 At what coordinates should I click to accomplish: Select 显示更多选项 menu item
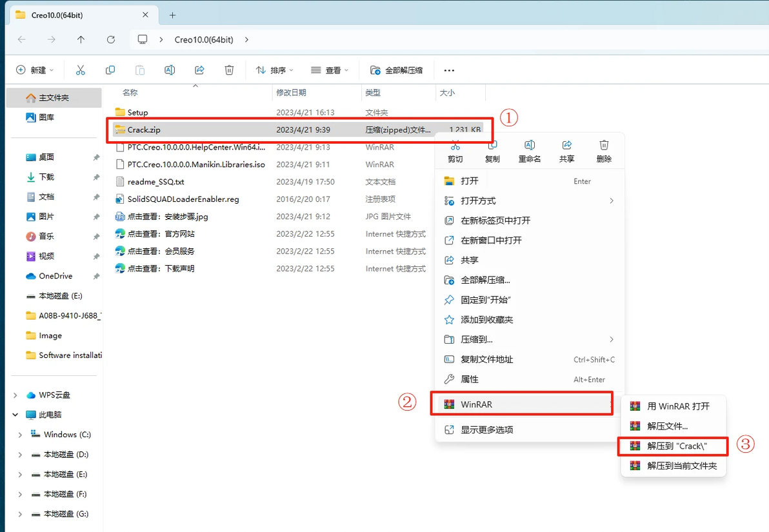click(x=530, y=429)
